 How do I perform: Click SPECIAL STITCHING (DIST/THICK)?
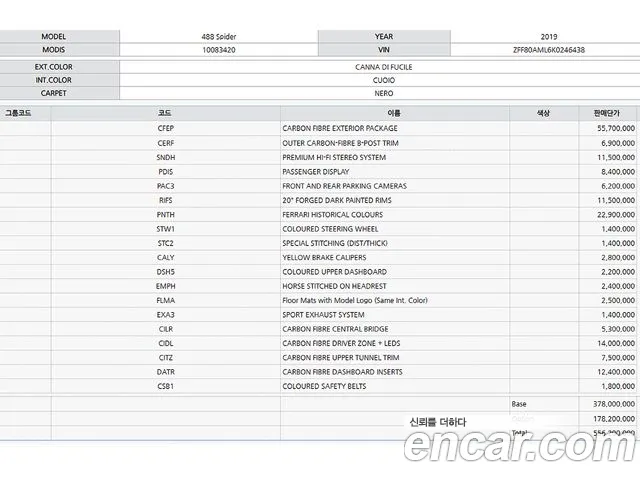335,243
